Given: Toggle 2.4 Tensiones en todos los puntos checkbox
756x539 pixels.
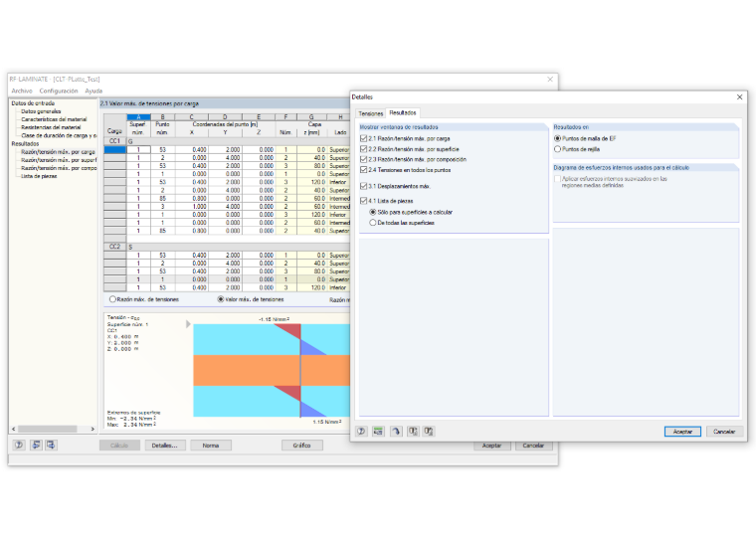Looking at the screenshot, I should click(x=363, y=170).
